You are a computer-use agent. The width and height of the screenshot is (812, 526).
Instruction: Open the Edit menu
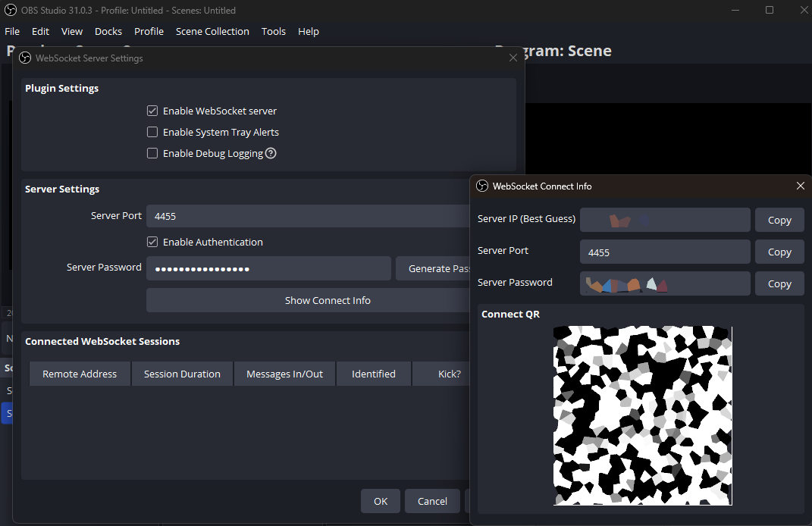pyautogui.click(x=40, y=32)
